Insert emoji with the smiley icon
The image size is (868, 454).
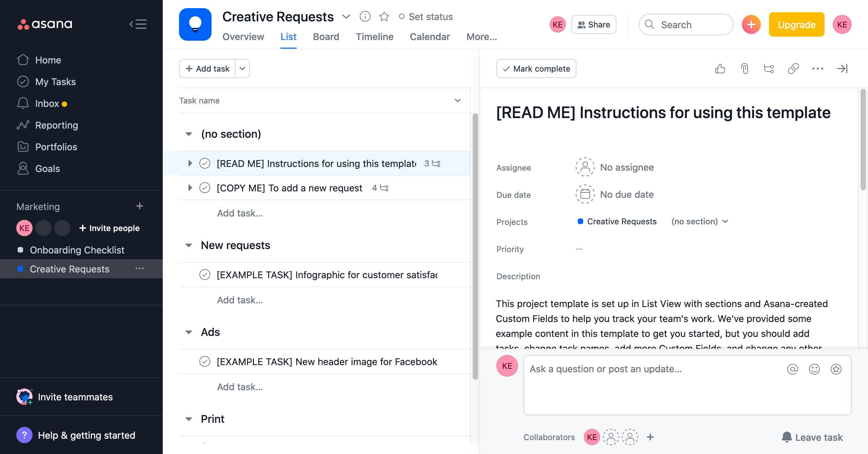tap(814, 369)
